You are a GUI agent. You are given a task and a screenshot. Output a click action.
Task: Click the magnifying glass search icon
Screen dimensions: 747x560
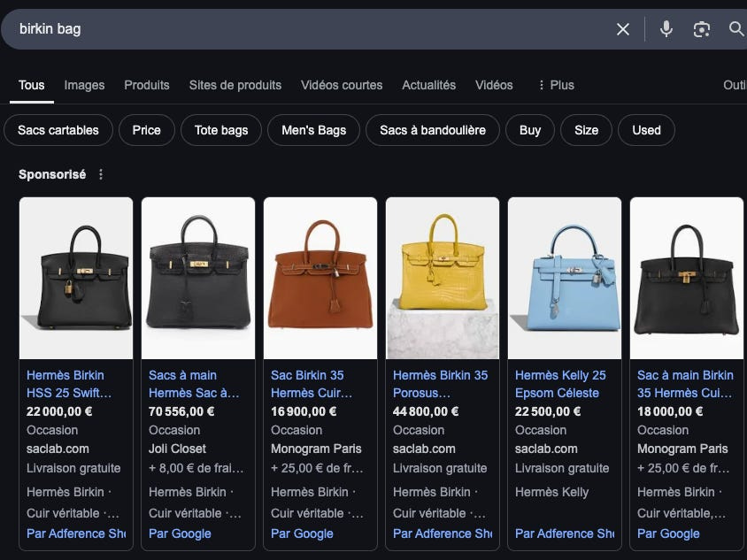click(x=736, y=29)
